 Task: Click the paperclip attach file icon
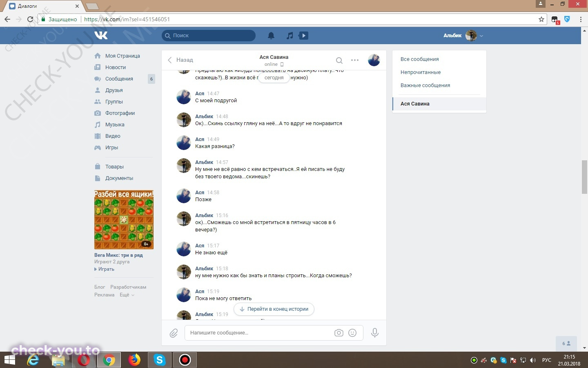(x=174, y=333)
